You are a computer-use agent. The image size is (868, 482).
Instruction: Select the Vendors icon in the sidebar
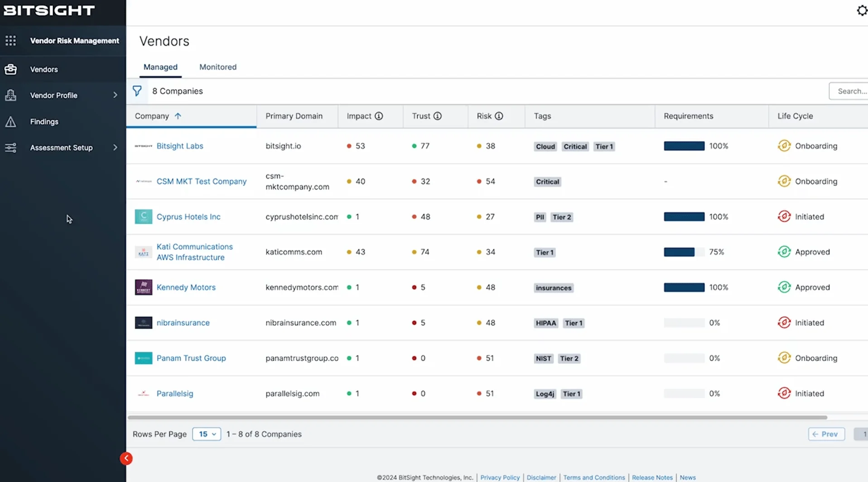[x=10, y=69]
